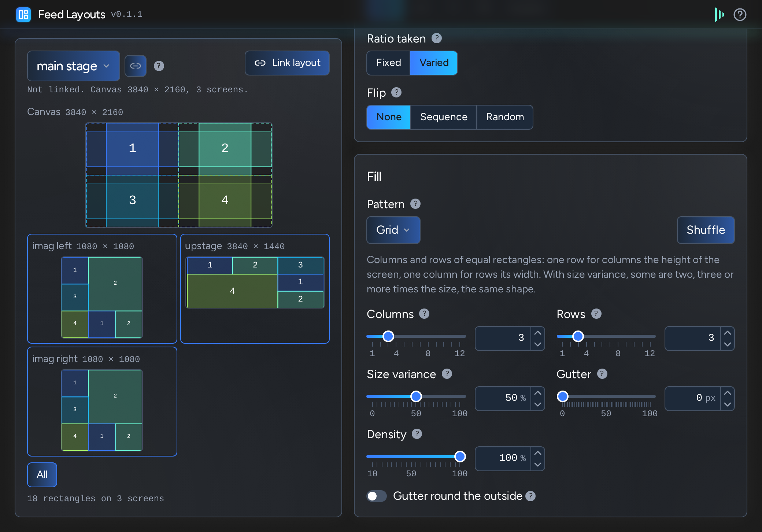Screen dimensions: 762x532
Task: Show help for Size variance
Action: pos(447,374)
